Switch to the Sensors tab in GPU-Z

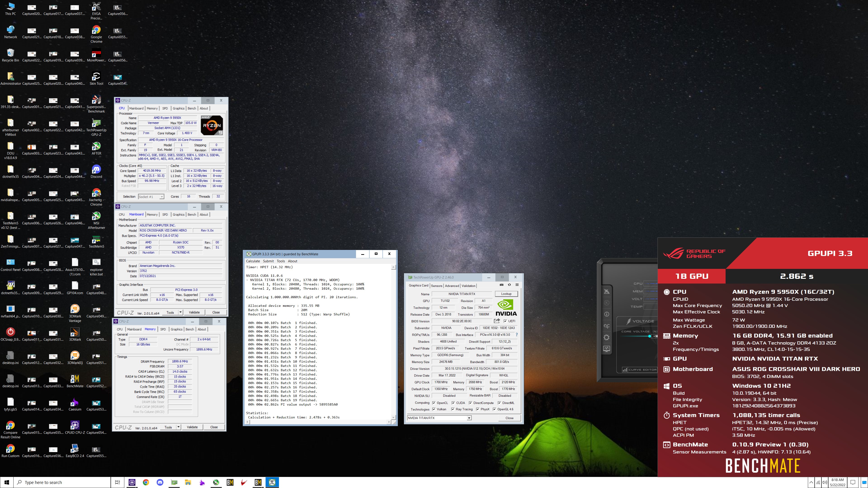point(436,286)
